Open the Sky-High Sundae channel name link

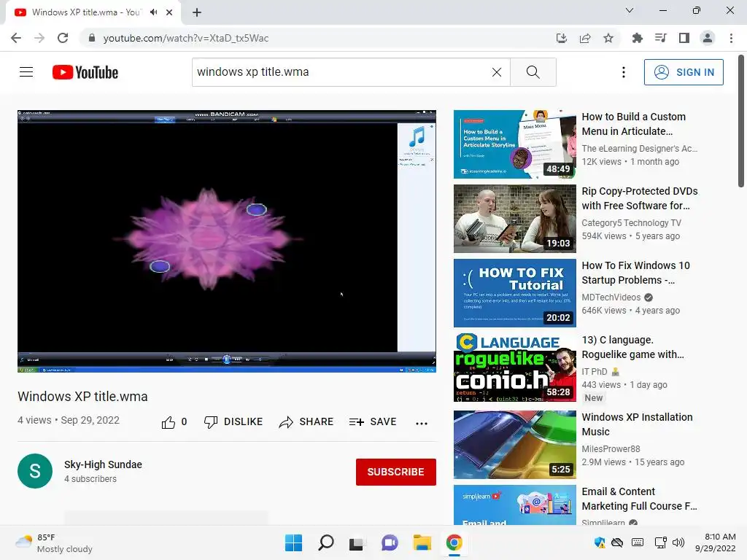pos(104,464)
